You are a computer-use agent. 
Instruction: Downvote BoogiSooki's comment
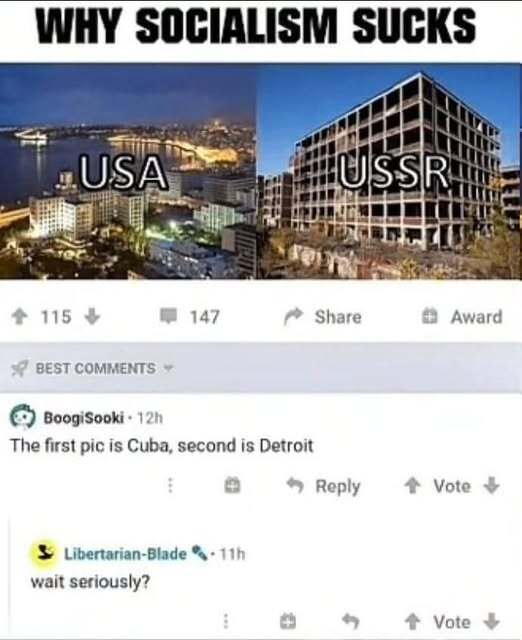click(x=491, y=486)
